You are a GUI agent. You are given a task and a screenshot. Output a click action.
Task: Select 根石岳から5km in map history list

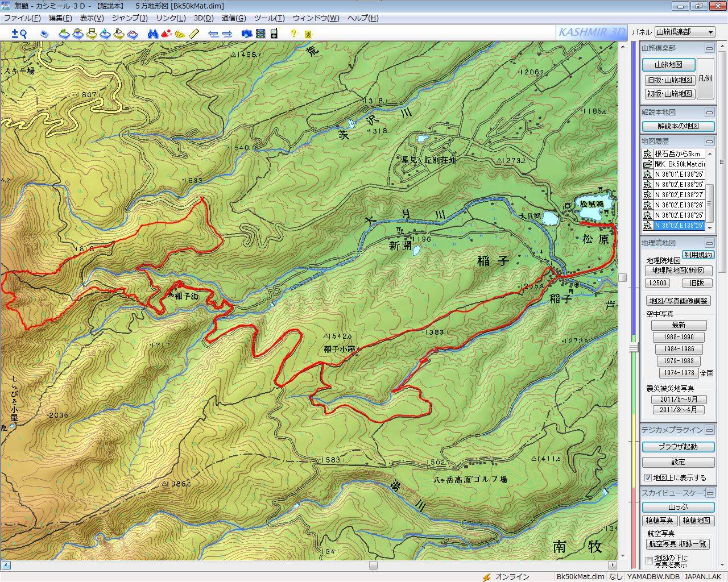[677, 154]
